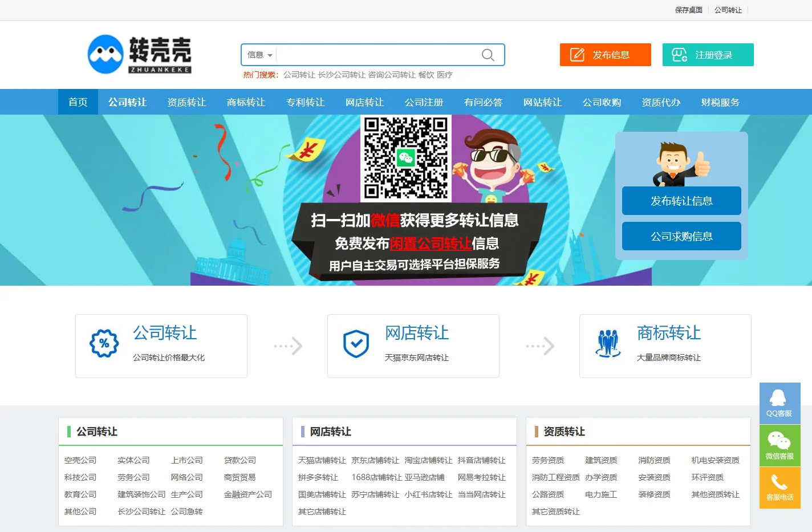812x532 pixels.
Task: Click the green 注册登录 button
Action: tap(708, 55)
